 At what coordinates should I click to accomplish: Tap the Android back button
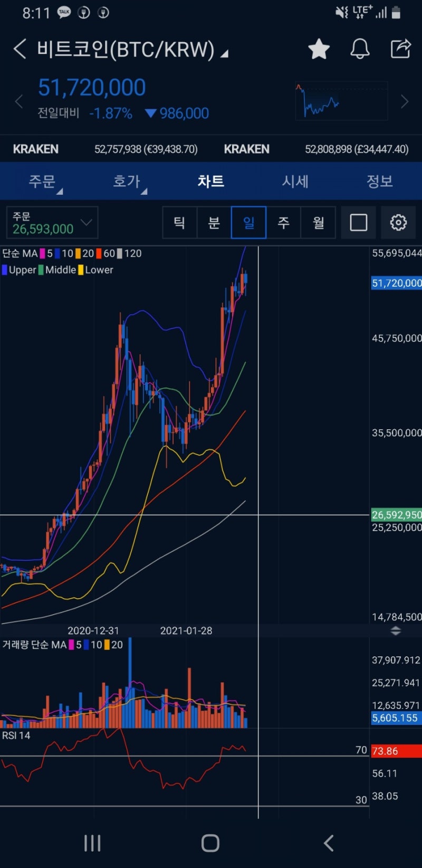coord(329,843)
